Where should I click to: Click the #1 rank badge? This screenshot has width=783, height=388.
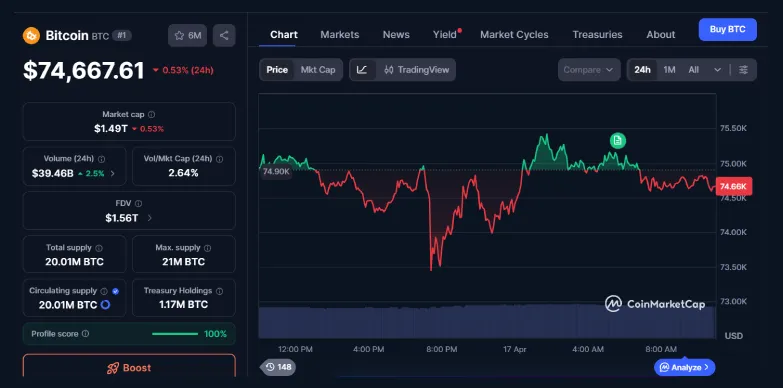122,35
